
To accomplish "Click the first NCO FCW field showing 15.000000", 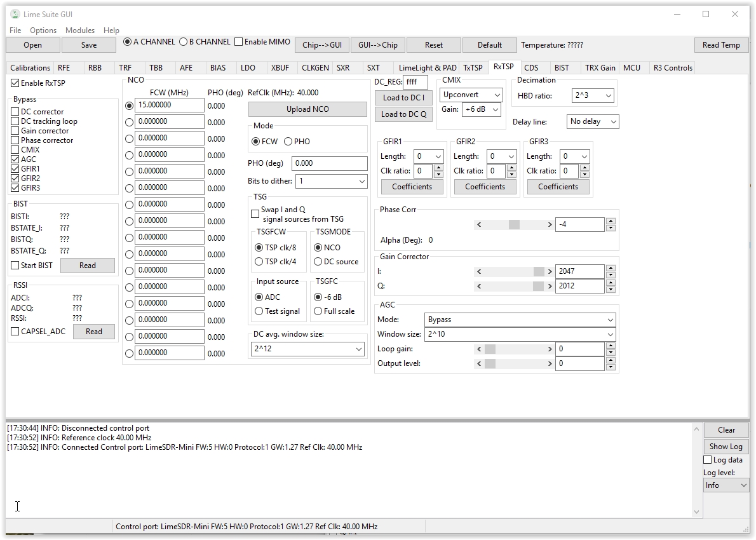I will click(x=169, y=105).
